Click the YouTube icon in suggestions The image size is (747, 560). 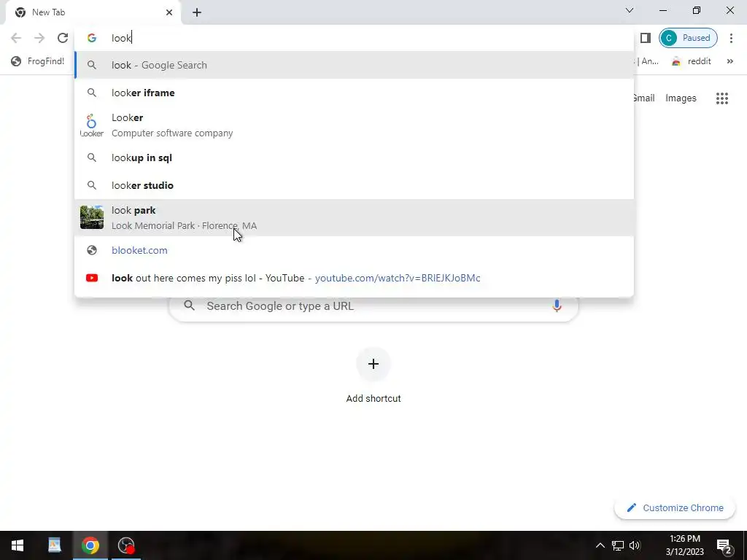tap(92, 278)
